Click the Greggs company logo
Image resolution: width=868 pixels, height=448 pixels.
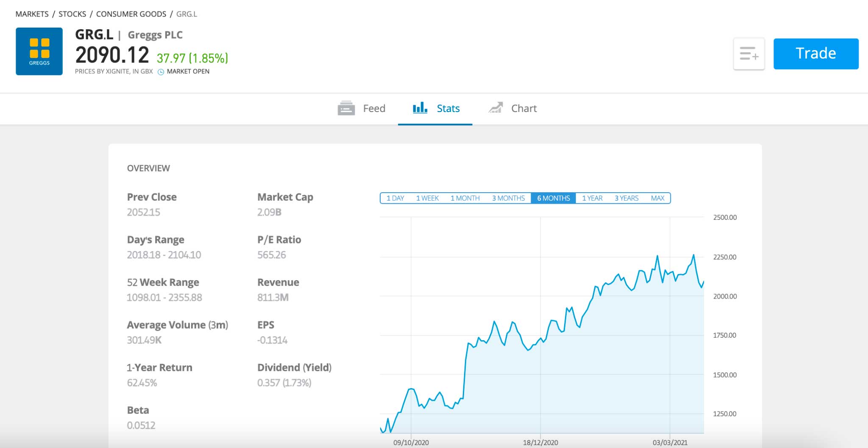tap(39, 51)
